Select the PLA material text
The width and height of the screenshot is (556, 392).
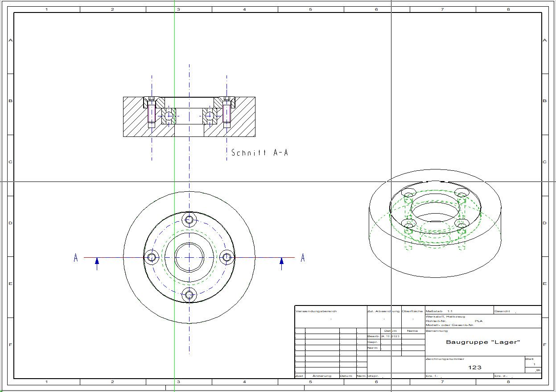478,321
